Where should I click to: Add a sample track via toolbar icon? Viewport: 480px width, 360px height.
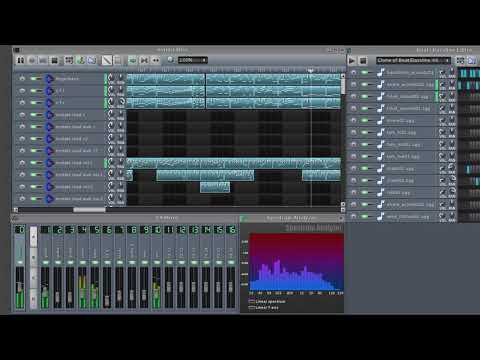(x=80, y=60)
